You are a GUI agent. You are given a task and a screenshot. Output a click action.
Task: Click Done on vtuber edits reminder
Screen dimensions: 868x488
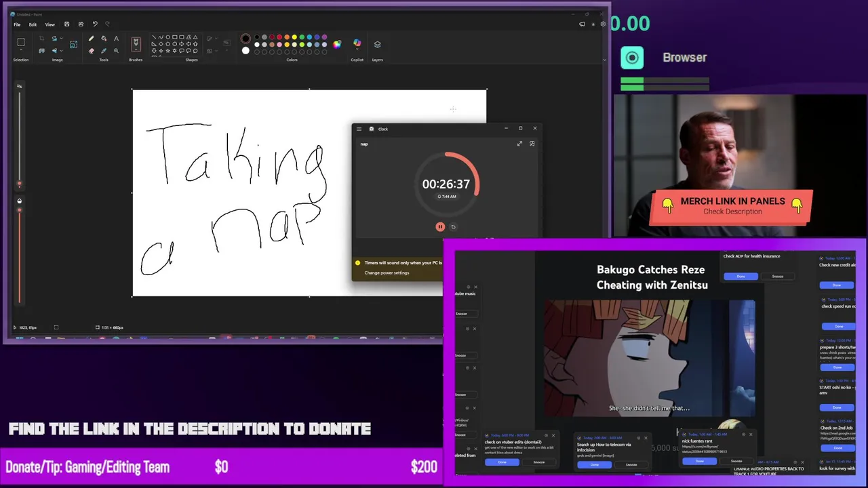[x=502, y=462]
